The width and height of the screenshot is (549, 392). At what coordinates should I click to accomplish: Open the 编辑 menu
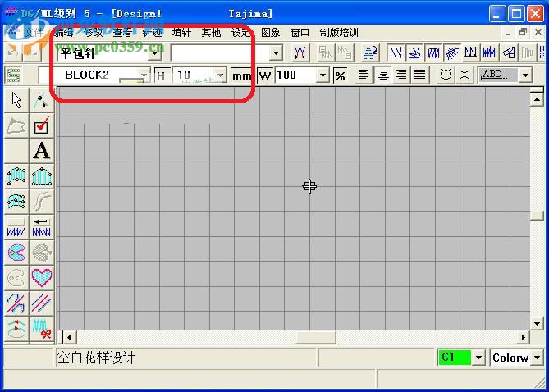64,32
